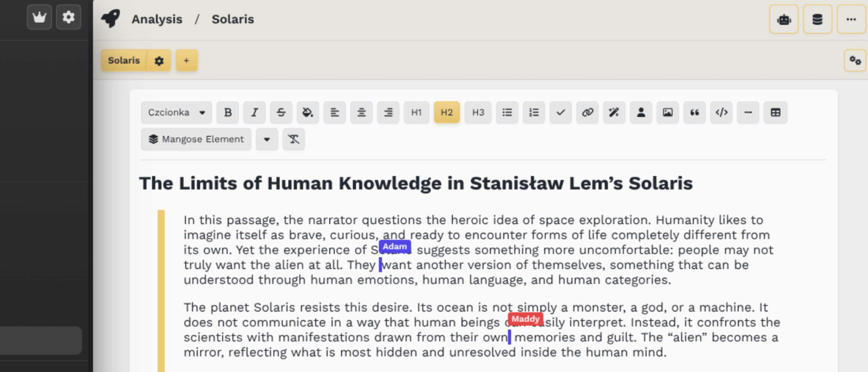Click Adam's collaborator cursor label
Screen dimensions: 868x372
pyautogui.click(x=395, y=247)
